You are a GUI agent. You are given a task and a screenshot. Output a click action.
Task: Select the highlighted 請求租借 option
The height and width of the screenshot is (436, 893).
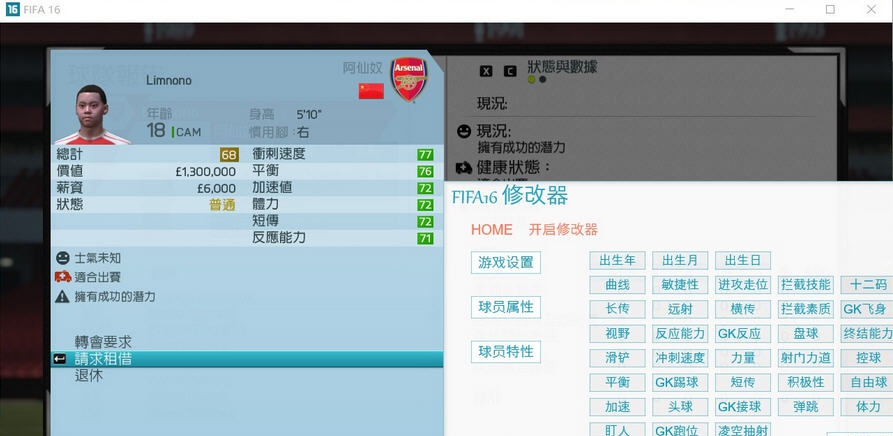coord(247,359)
